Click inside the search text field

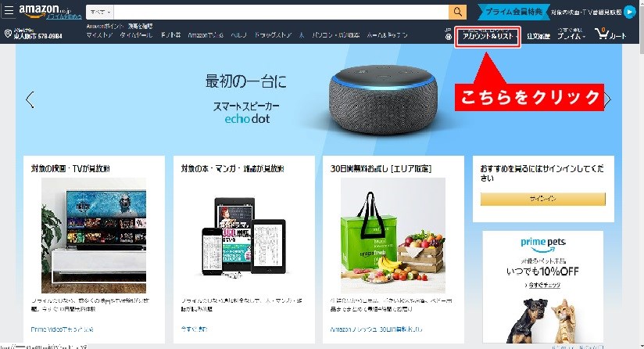click(281, 12)
